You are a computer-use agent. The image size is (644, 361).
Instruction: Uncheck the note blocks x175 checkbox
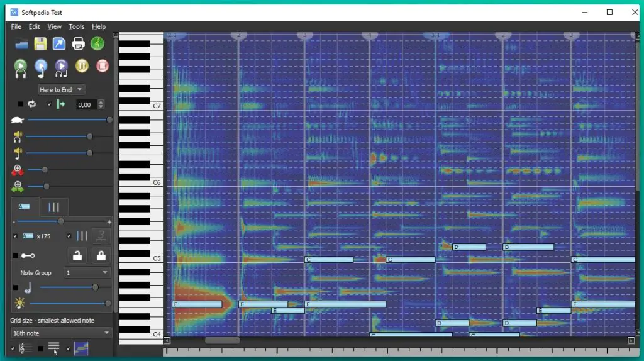point(16,236)
